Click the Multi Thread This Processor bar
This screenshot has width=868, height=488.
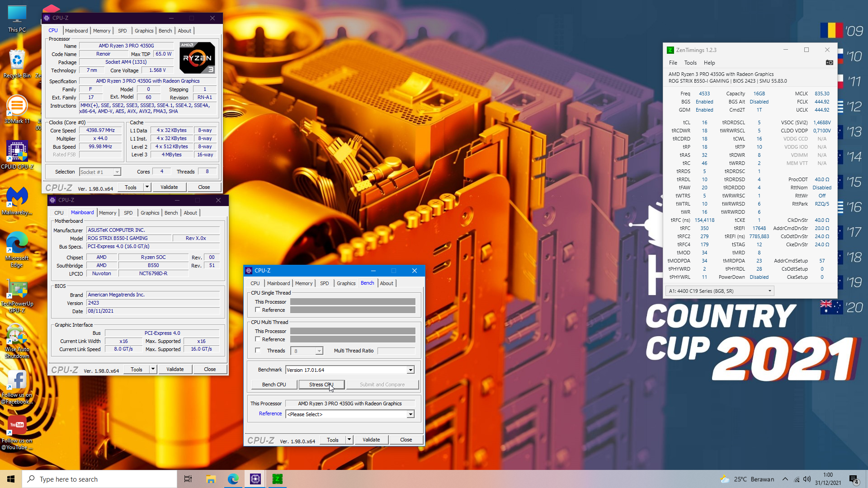click(x=353, y=331)
